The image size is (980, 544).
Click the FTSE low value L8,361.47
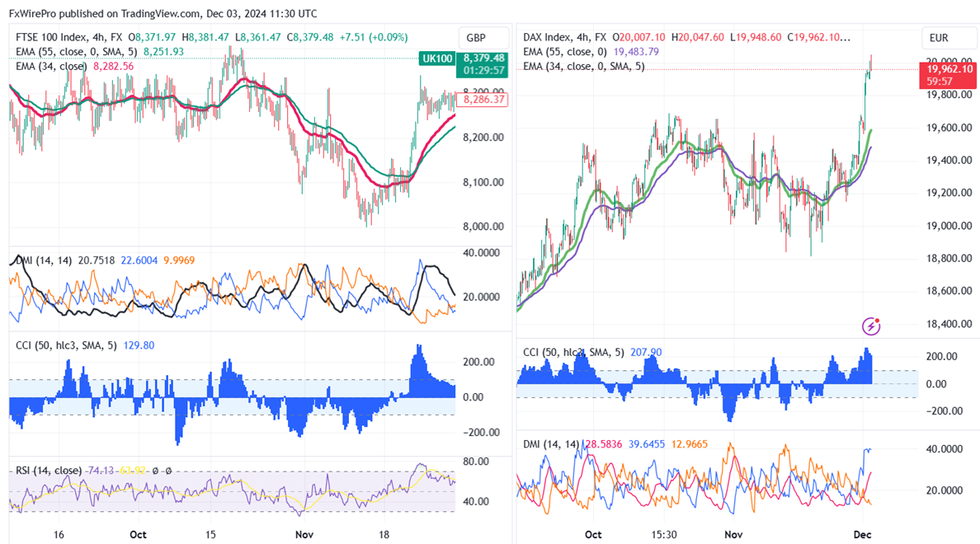tap(258, 37)
